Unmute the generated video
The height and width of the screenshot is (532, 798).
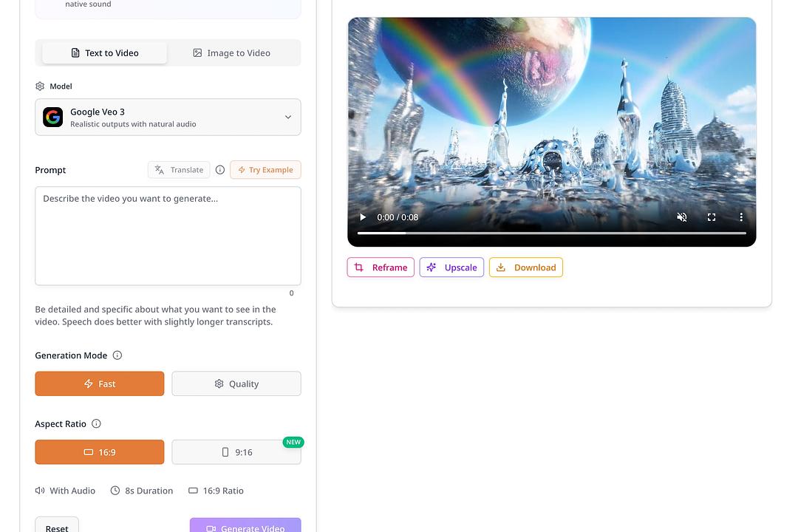[681, 217]
